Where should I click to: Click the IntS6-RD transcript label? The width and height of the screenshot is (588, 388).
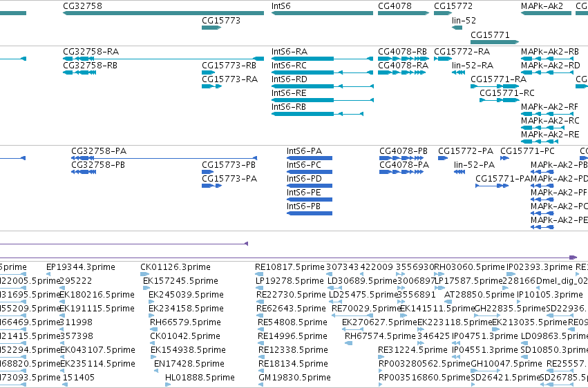(289, 79)
